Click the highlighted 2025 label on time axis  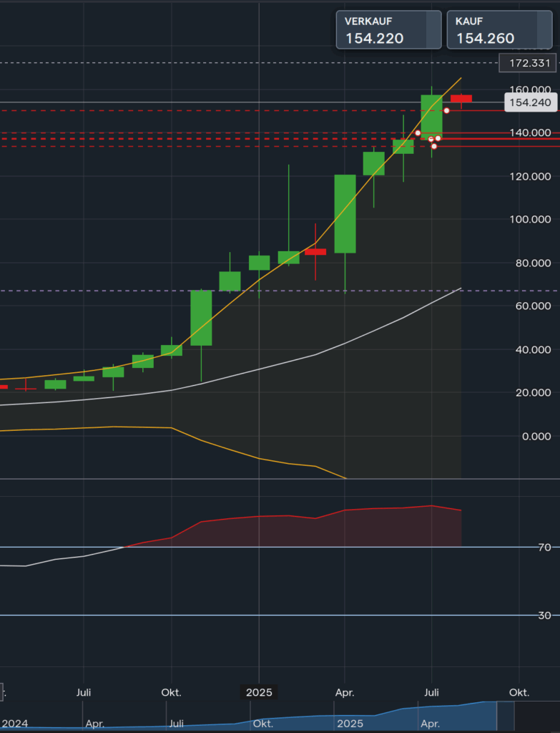click(x=259, y=692)
